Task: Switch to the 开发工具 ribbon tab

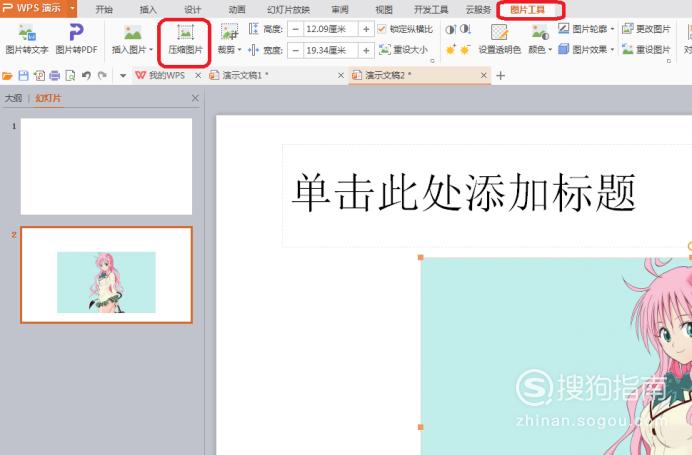Action: click(431, 9)
